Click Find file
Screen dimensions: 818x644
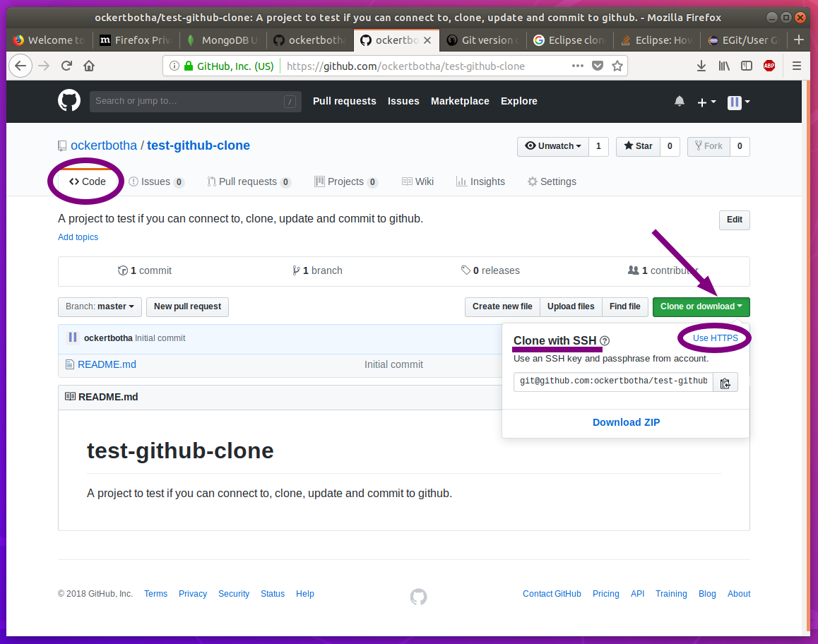(625, 306)
